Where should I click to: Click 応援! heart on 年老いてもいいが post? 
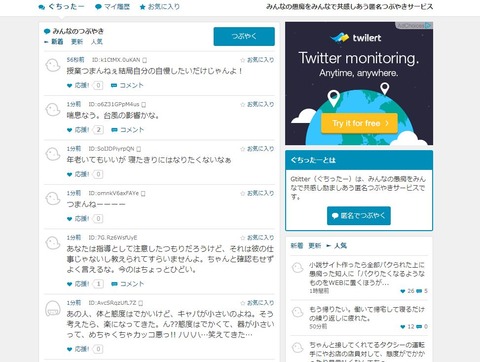78,174
